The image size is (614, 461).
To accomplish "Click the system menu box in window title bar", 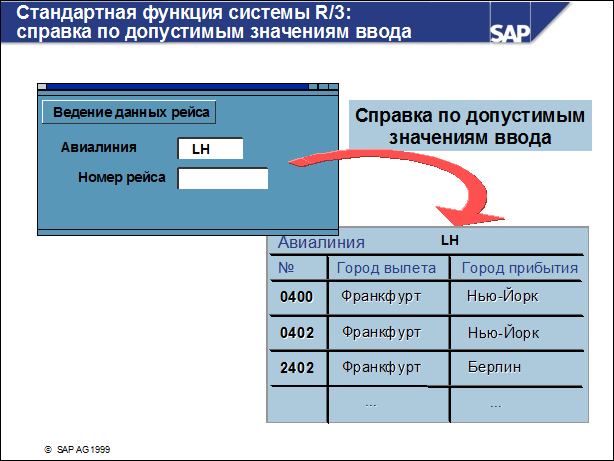I will point(42,87).
